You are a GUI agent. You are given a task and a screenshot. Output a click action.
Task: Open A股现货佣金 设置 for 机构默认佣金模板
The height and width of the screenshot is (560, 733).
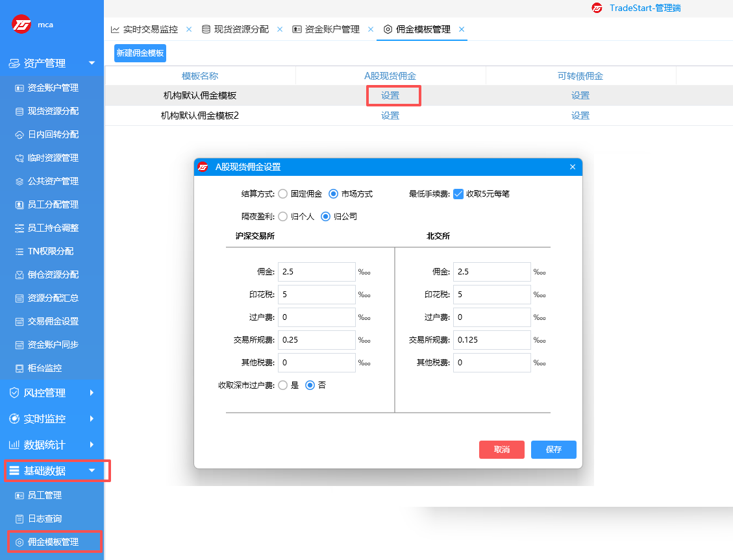pos(390,95)
